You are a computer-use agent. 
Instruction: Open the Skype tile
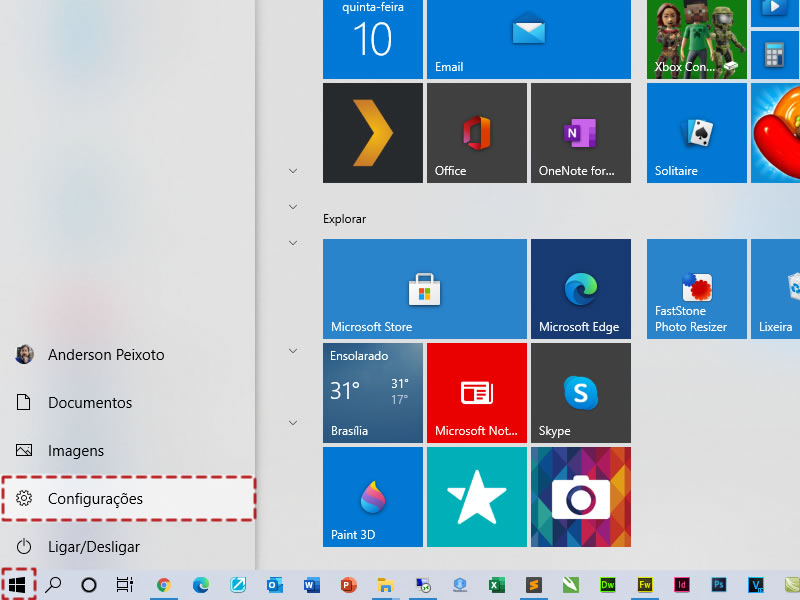[581, 393]
